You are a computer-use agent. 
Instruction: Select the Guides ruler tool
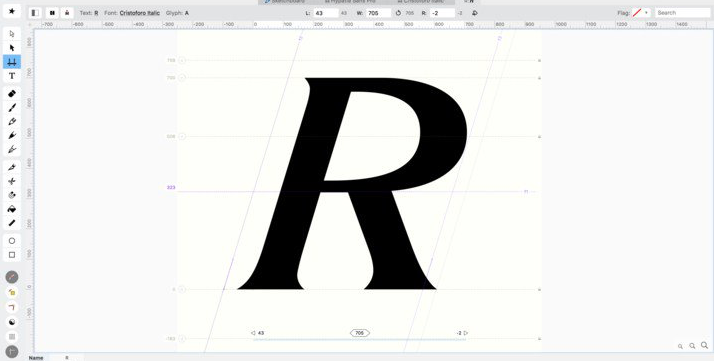coord(12,223)
